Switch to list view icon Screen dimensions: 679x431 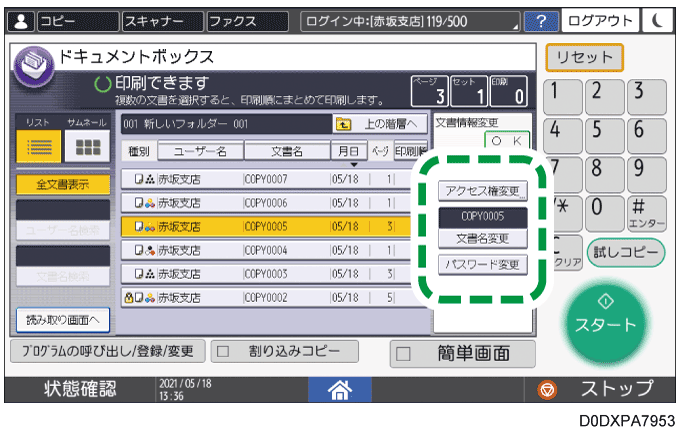[39, 146]
